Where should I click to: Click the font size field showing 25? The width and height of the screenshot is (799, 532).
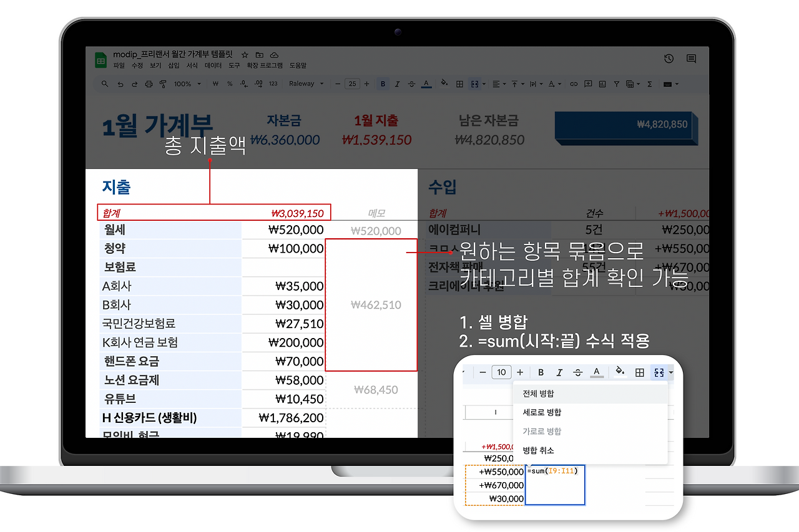pyautogui.click(x=352, y=84)
